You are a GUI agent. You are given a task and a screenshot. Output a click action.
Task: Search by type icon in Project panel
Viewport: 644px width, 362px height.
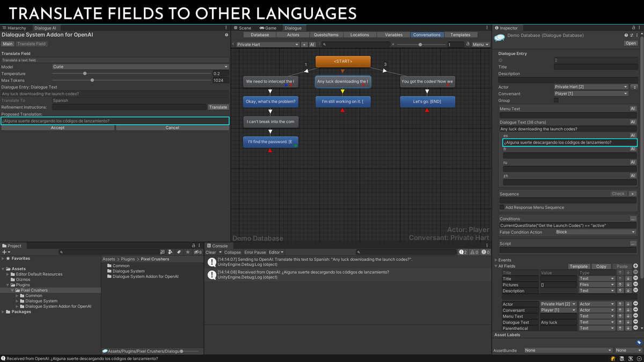point(171,252)
